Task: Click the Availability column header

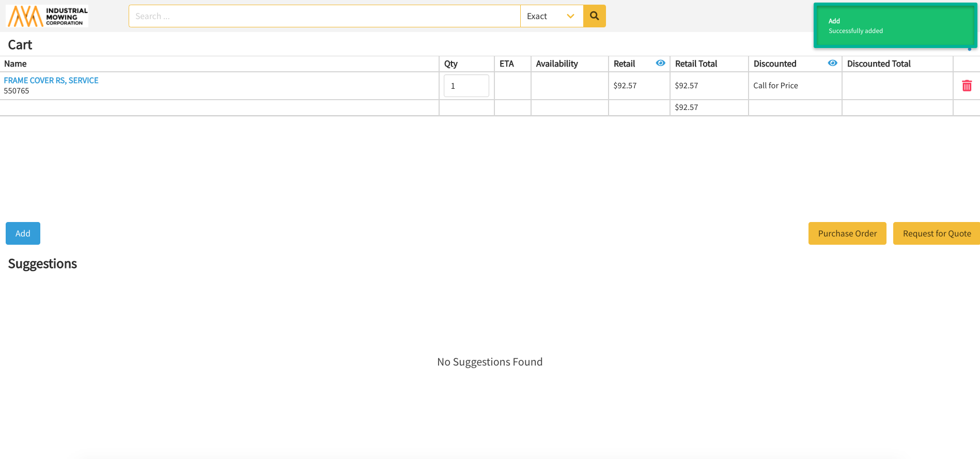Action: point(556,64)
